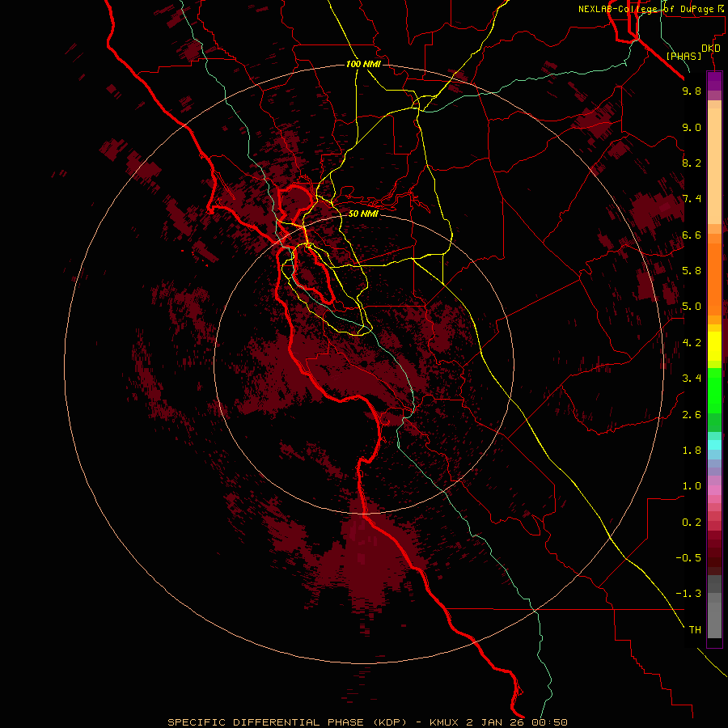This screenshot has height=728, width=728.
Task: Click the yellow swatch in the color bar
Action: point(714,346)
